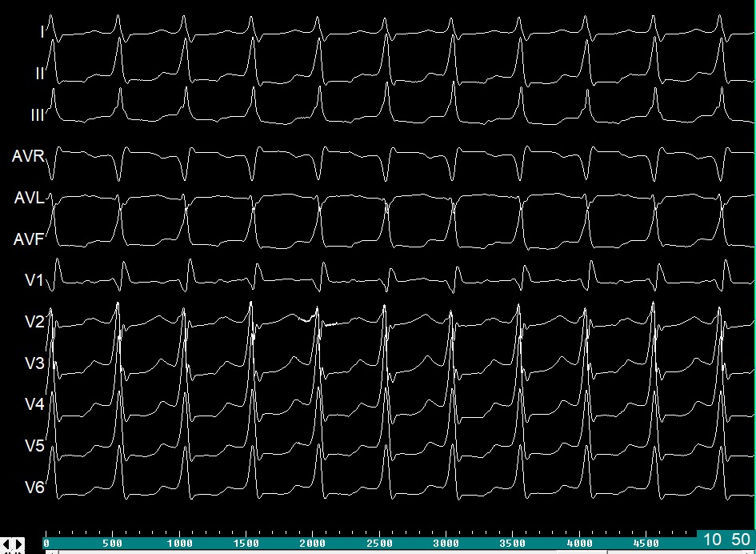Click the 4000 mark on the time ruler
756x554 pixels.
[x=580, y=544]
